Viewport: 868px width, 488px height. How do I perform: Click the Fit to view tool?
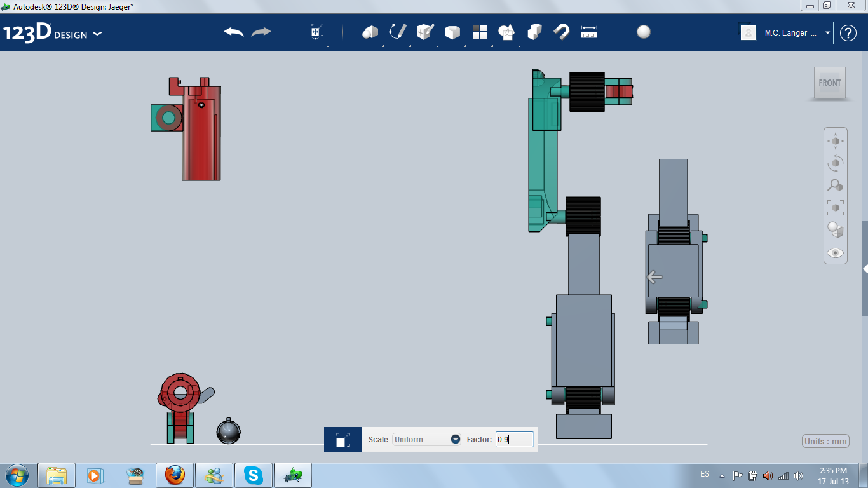836,207
